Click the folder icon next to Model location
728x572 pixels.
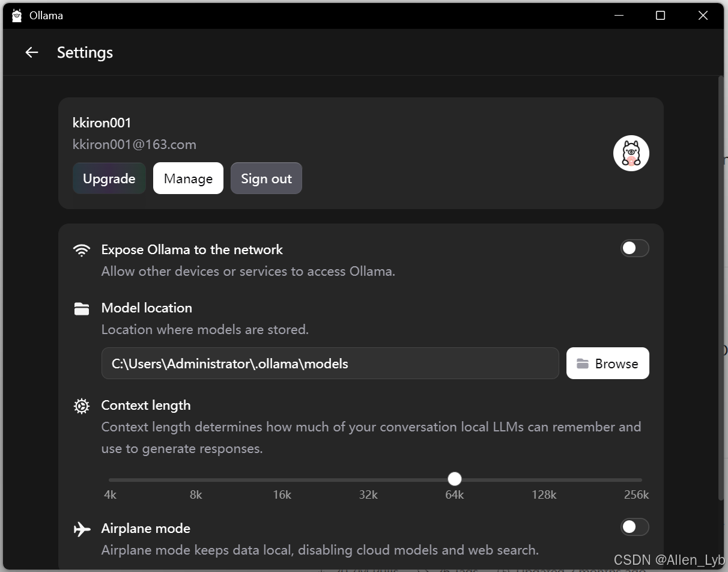pyautogui.click(x=82, y=309)
